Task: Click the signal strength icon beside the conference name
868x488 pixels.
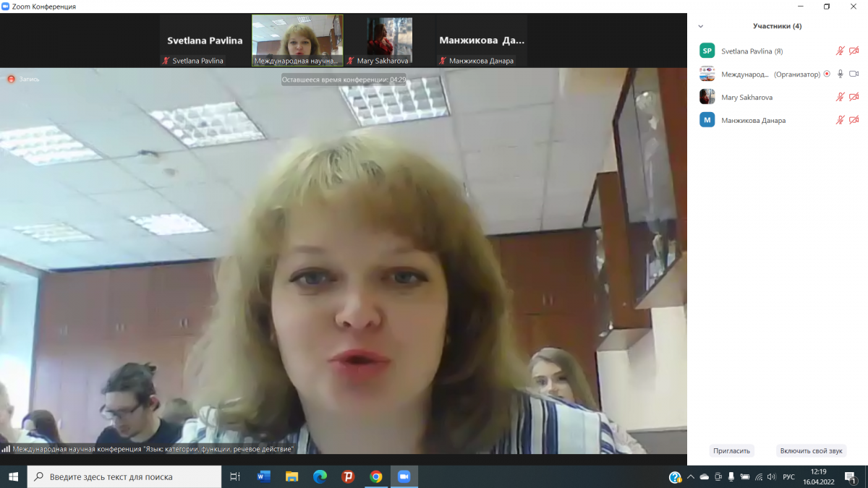Action: pos(6,449)
